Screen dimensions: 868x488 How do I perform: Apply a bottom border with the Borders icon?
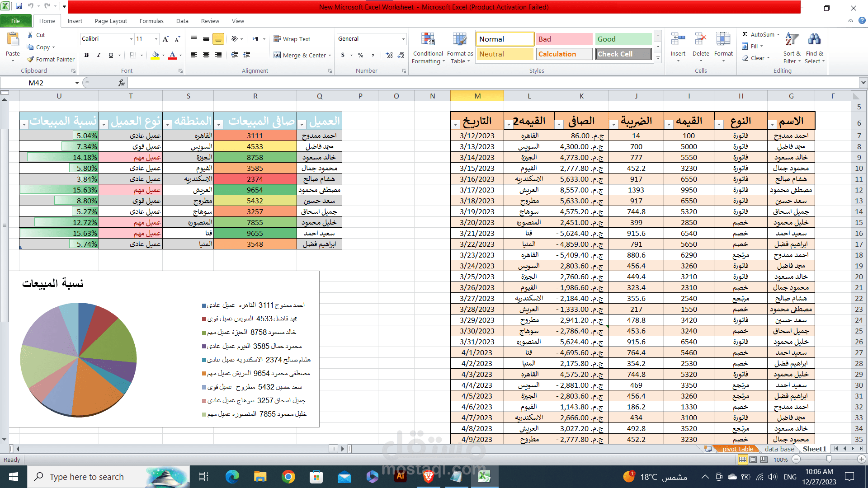point(133,55)
